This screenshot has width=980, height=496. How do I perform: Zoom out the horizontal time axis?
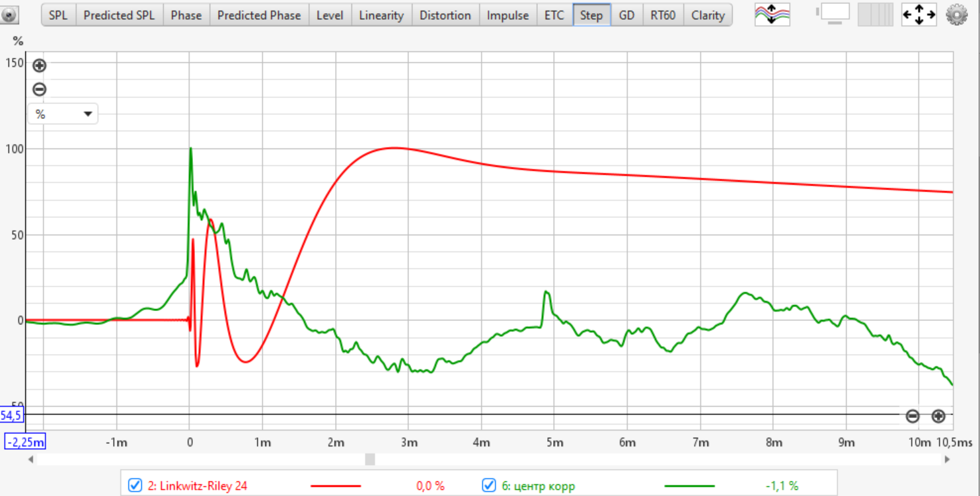913,416
